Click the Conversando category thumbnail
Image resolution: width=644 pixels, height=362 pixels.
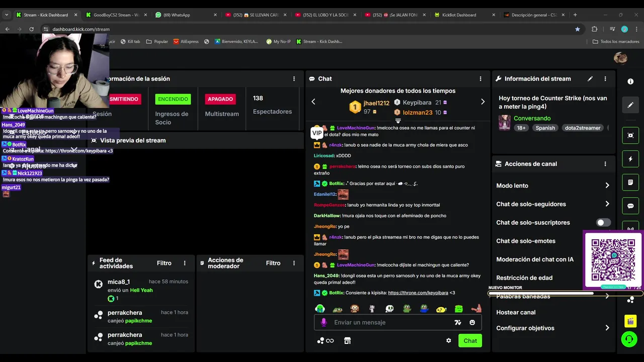click(x=504, y=123)
